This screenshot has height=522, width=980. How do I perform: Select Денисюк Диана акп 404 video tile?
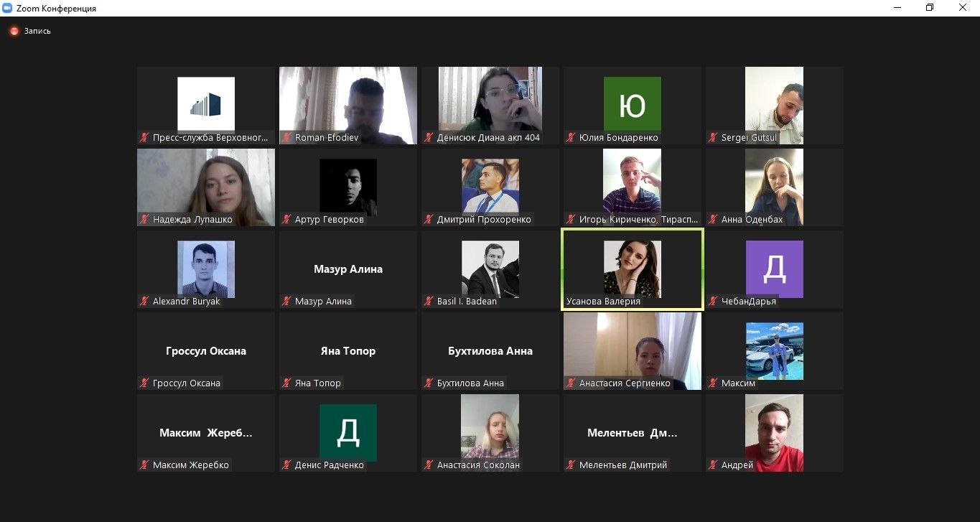[490, 106]
